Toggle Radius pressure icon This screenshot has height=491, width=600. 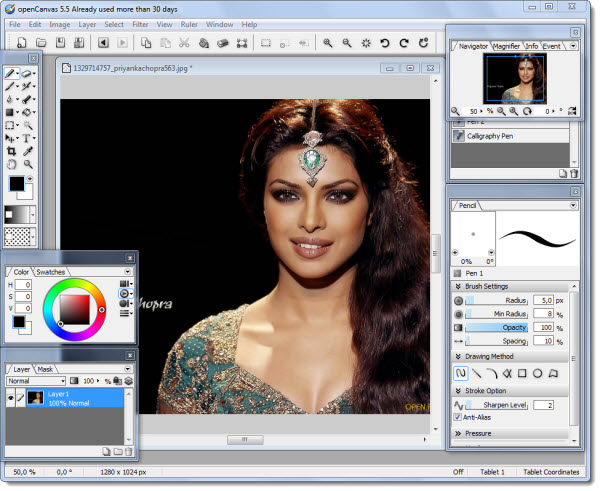click(x=458, y=301)
